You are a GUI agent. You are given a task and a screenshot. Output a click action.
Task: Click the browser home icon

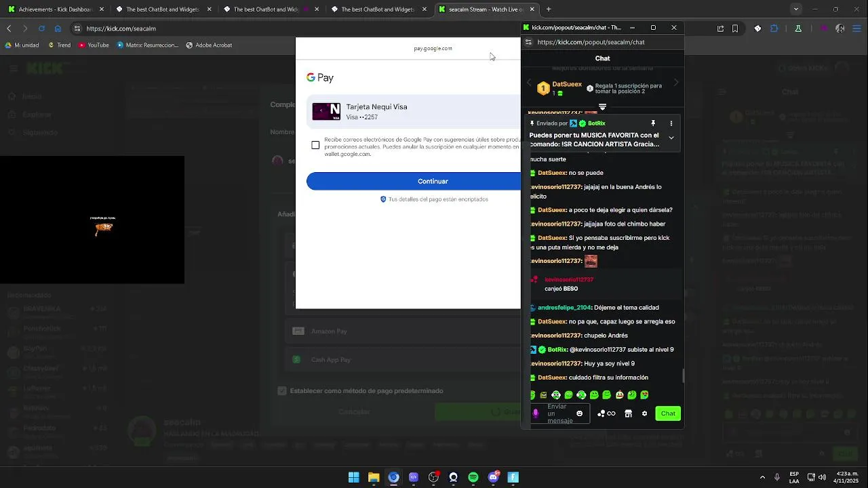58,28
